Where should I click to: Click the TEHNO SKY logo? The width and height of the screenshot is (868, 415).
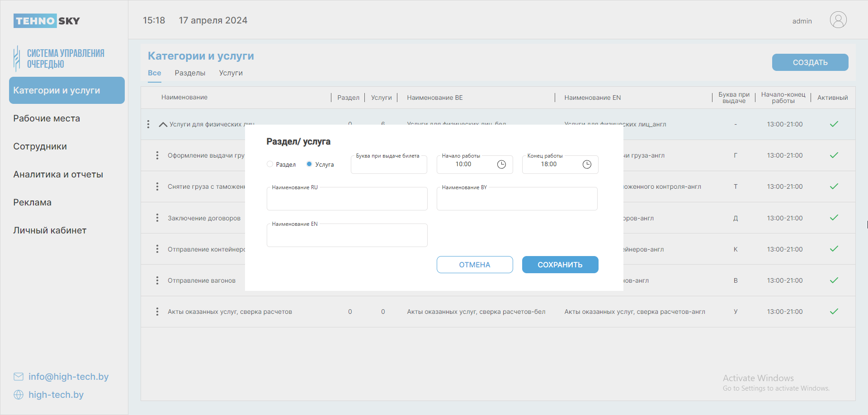click(x=47, y=21)
